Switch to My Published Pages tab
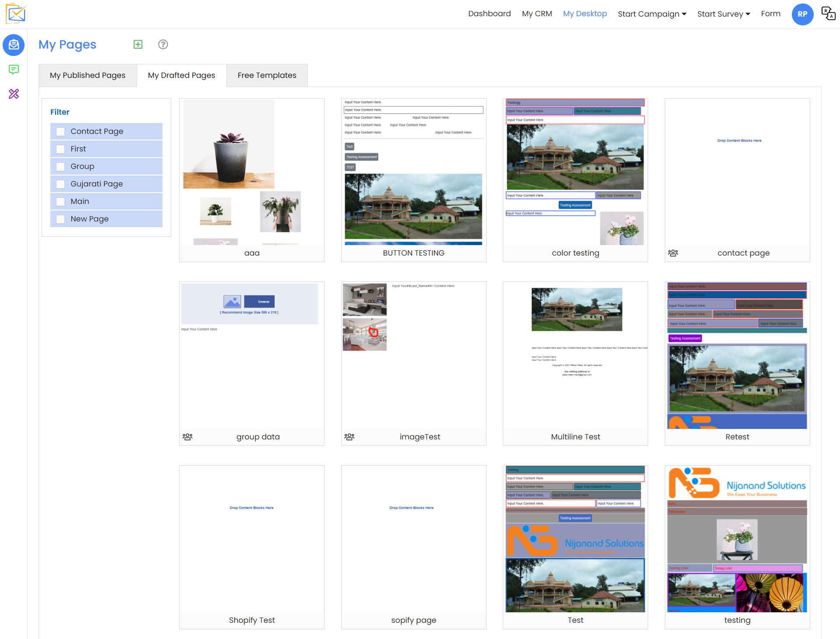The width and height of the screenshot is (840, 639). tap(88, 75)
